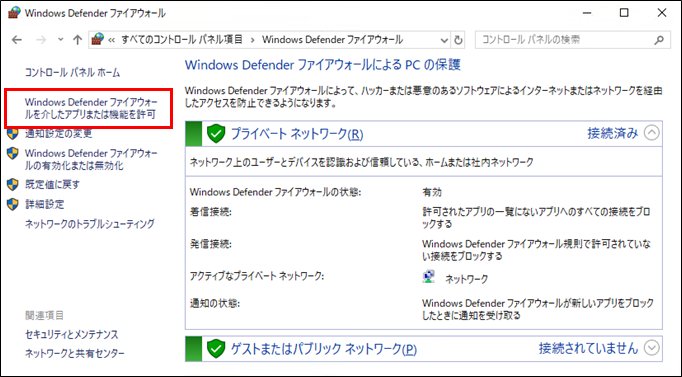
Task: Open ネットワークのトラブルシューティング link
Action: pyautogui.click(x=90, y=224)
